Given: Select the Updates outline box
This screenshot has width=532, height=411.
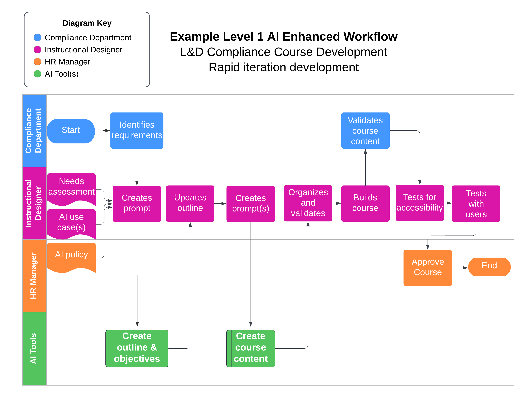Looking at the screenshot, I should coord(190,203).
